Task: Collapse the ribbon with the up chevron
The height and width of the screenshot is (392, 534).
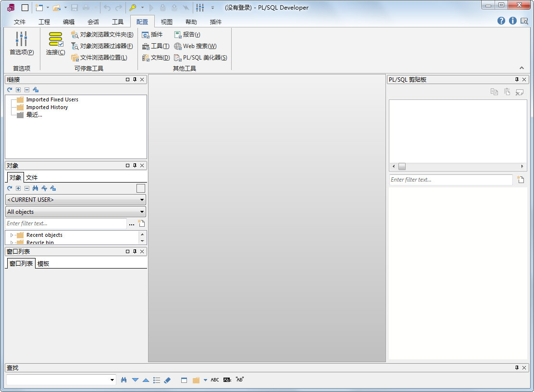Action: click(x=522, y=68)
